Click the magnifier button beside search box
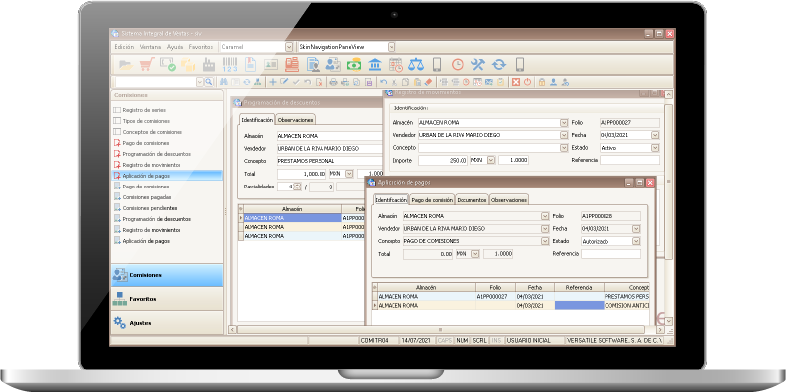 click(209, 82)
